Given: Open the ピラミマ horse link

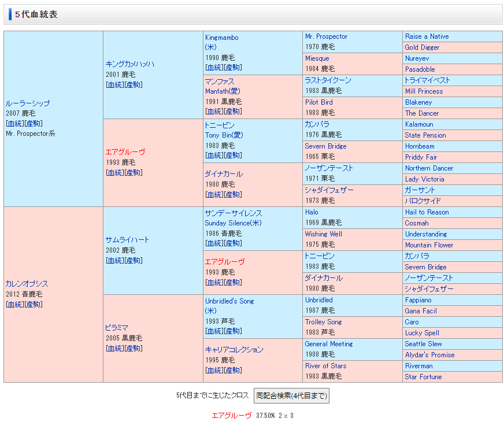Looking at the screenshot, I should (x=117, y=328).
